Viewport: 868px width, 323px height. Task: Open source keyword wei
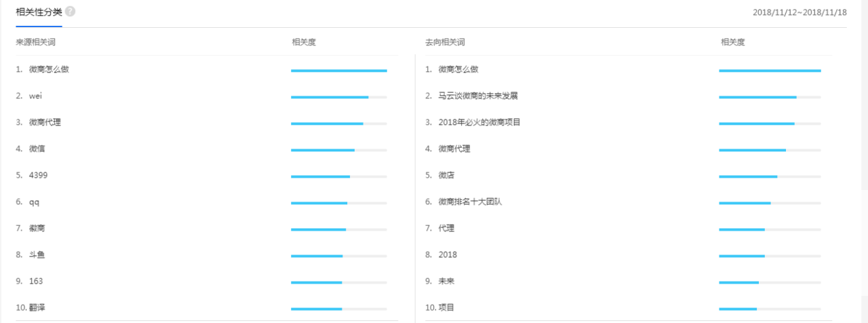(36, 96)
